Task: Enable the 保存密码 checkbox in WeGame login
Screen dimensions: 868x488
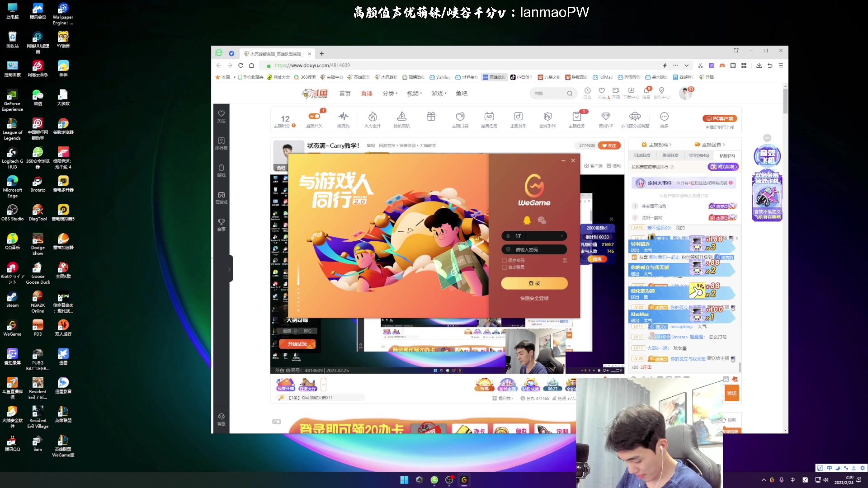Action: (505, 260)
